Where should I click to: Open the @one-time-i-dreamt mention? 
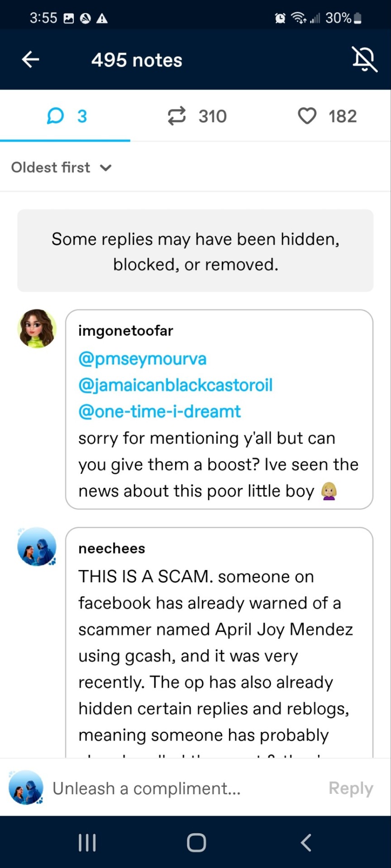tap(160, 411)
